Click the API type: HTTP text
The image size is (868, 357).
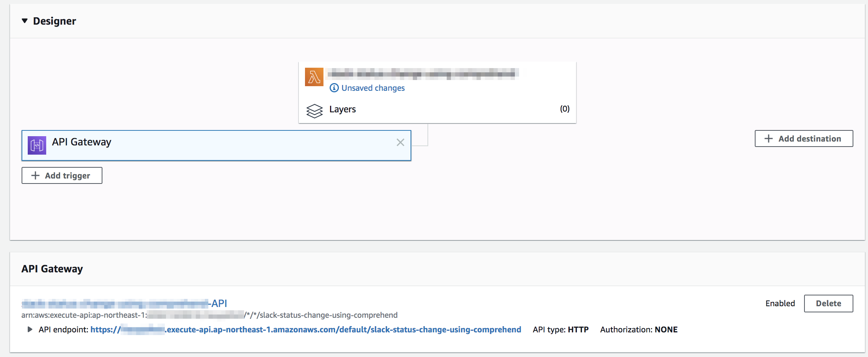561,330
